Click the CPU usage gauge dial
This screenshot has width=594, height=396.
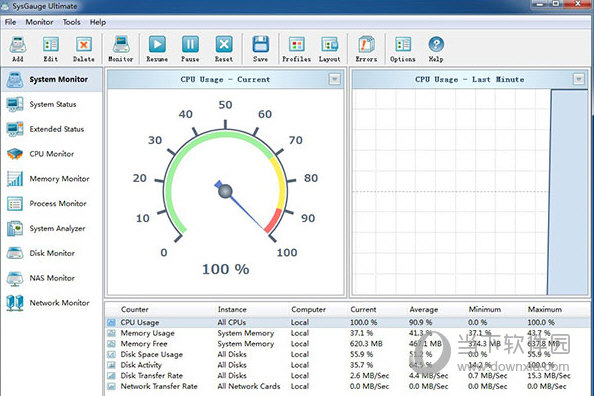click(x=225, y=186)
